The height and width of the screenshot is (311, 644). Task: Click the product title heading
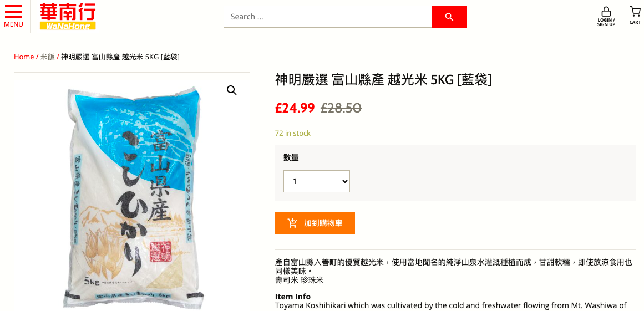click(383, 80)
